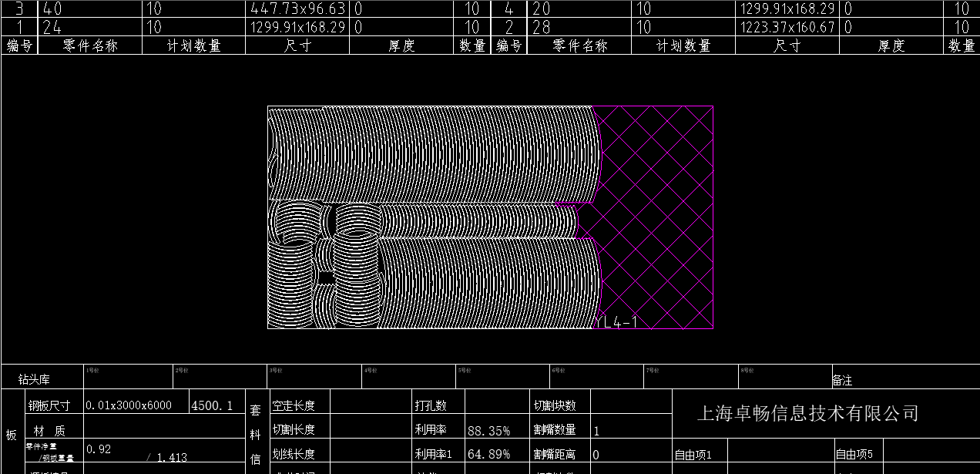Viewport: 980px width, 474px height.
Task: Click the 切割块数 label
Action: pyautogui.click(x=555, y=405)
